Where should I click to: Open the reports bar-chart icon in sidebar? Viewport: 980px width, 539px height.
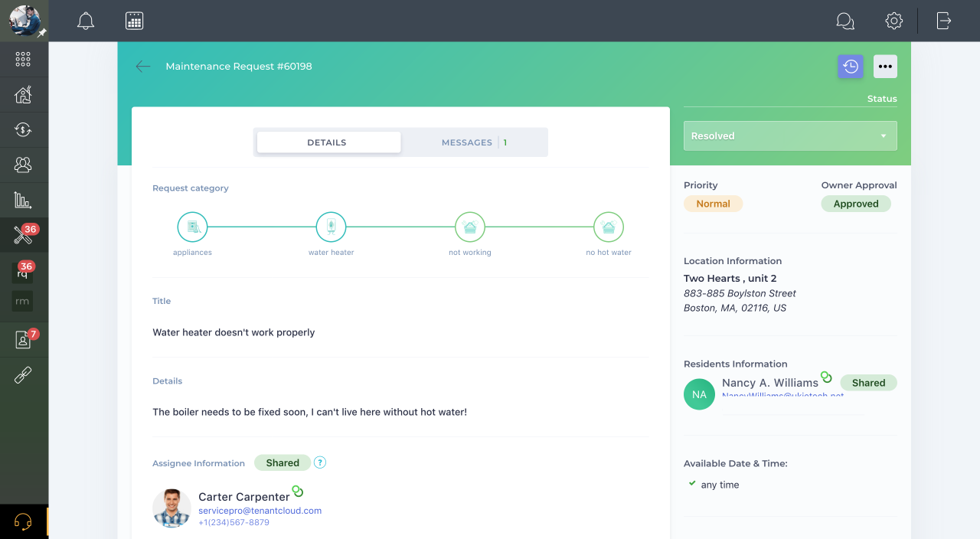[x=22, y=199]
